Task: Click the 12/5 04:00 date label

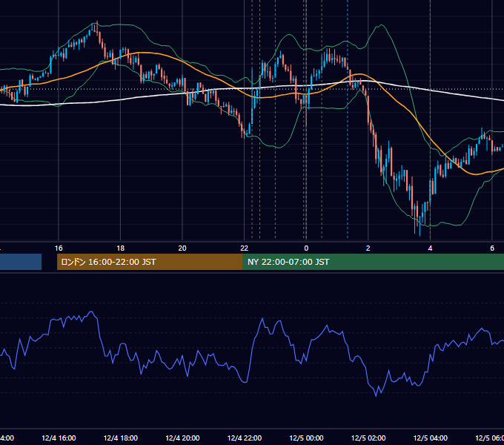Action: click(x=431, y=438)
